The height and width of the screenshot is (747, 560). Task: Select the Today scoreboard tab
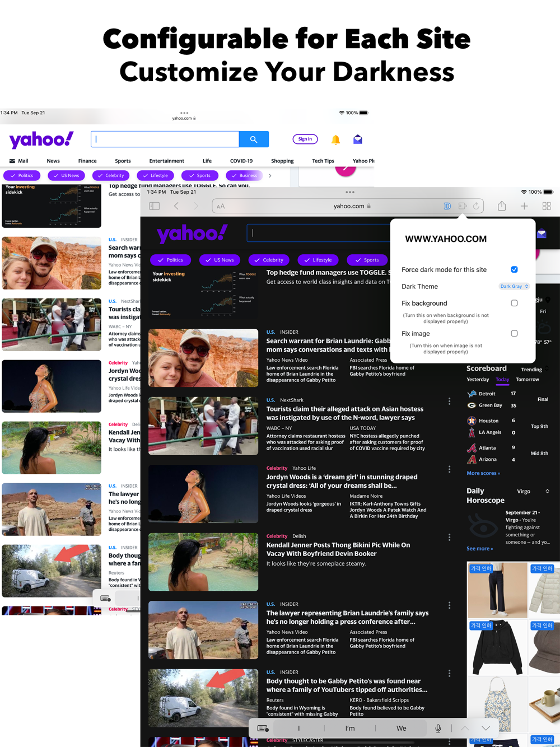502,379
